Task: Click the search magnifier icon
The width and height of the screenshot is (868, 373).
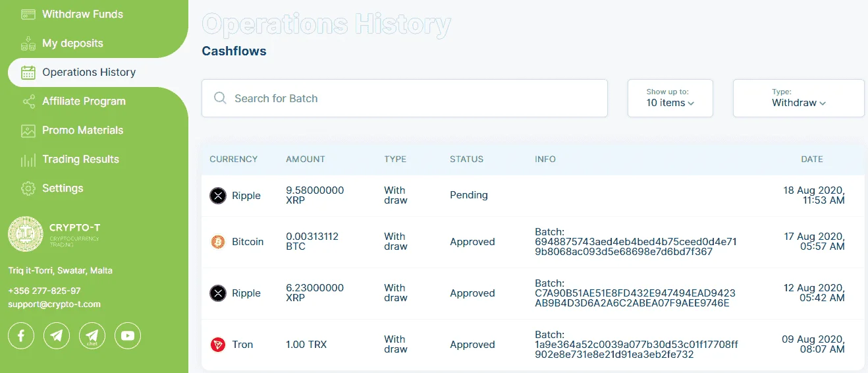Action: click(221, 98)
